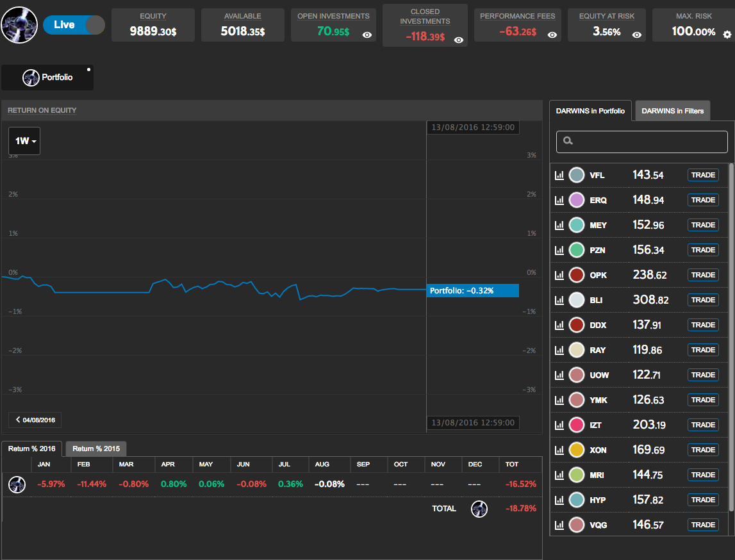
Task: Click the Max. Risk settings gear
Action: click(727, 35)
